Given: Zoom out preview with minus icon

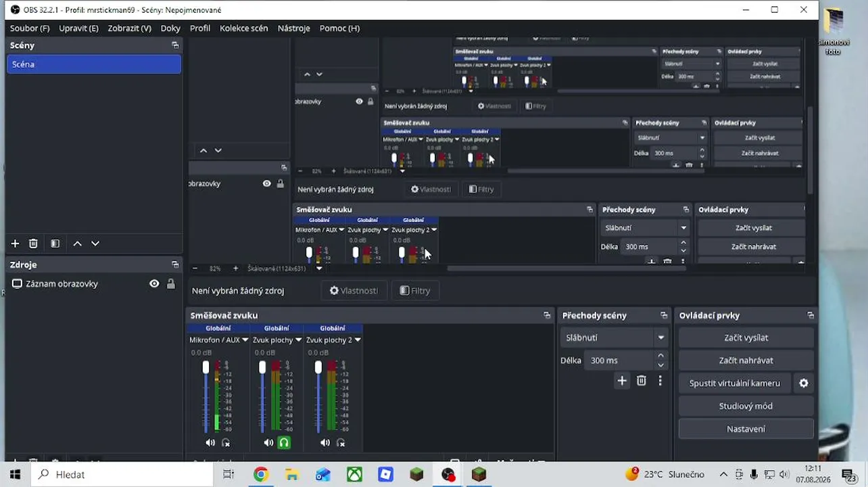Looking at the screenshot, I should pyautogui.click(x=195, y=269).
